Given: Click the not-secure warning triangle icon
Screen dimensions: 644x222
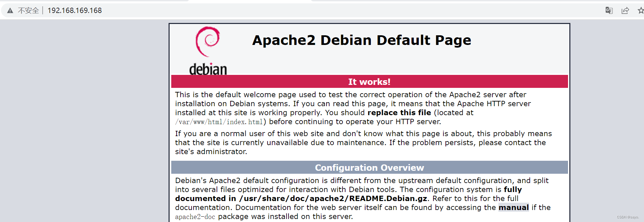Looking at the screenshot, I should tap(10, 11).
